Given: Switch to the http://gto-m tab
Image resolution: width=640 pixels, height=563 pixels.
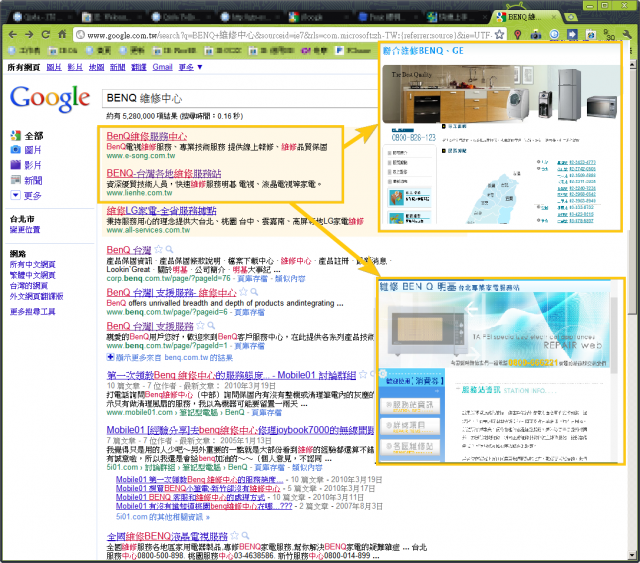Looking at the screenshot, I should coord(249,17).
